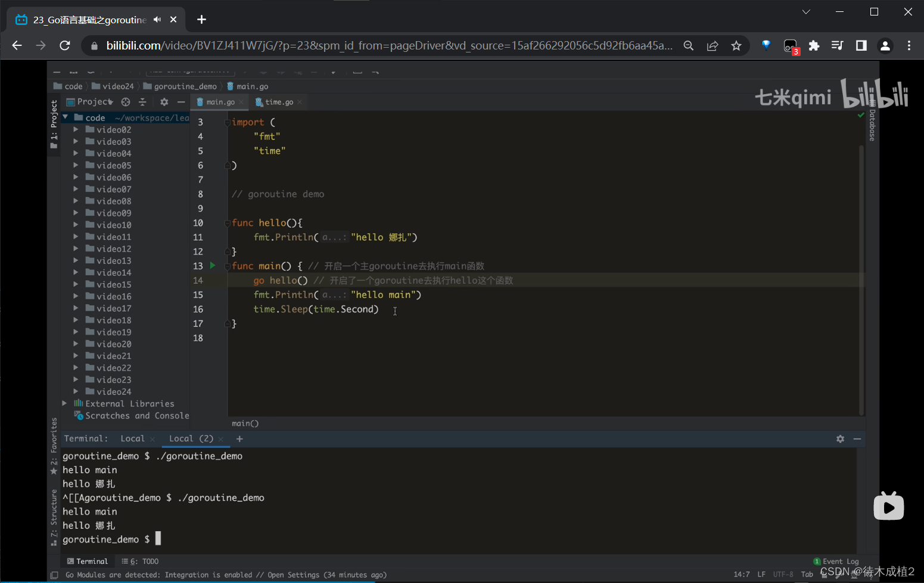Click the bilibili play button overlay
This screenshot has height=583, width=924.
[x=888, y=506]
